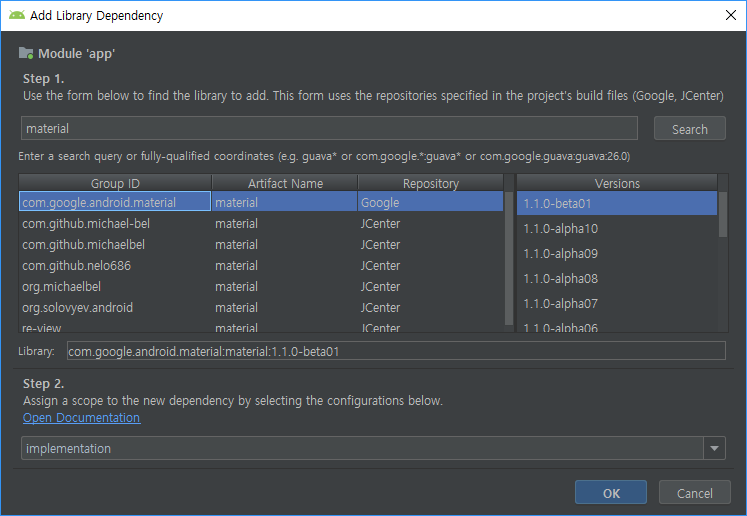This screenshot has height=516, width=747.
Task: Focus the library search query field
Action: (x=329, y=128)
